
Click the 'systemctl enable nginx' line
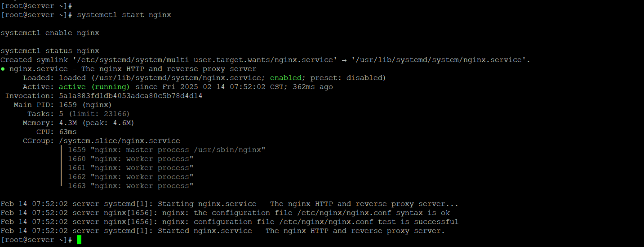coord(50,33)
